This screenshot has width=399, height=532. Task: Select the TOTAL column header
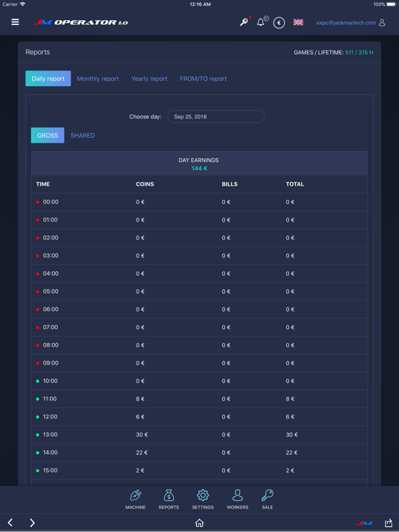click(295, 184)
